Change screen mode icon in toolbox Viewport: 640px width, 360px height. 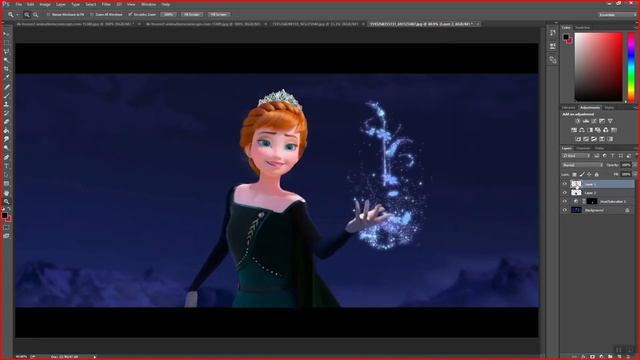6,236
